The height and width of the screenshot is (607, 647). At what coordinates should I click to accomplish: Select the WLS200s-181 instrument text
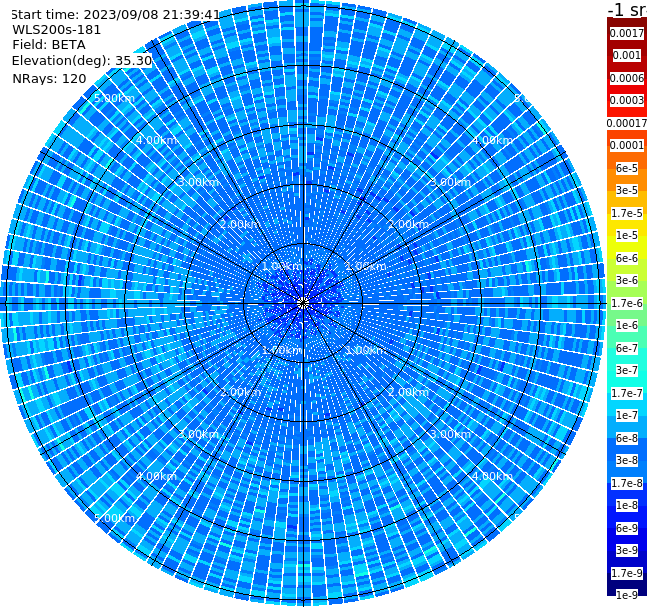pyautogui.click(x=57, y=30)
